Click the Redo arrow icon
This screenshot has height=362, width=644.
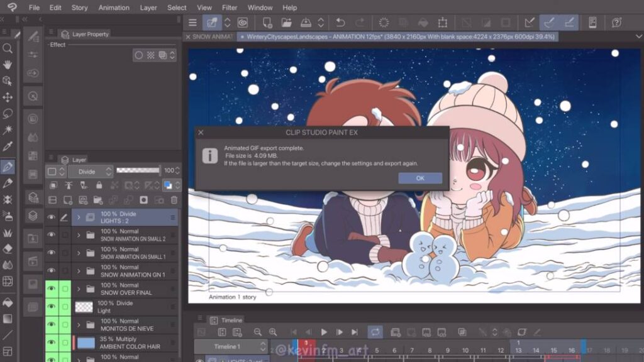(360, 23)
